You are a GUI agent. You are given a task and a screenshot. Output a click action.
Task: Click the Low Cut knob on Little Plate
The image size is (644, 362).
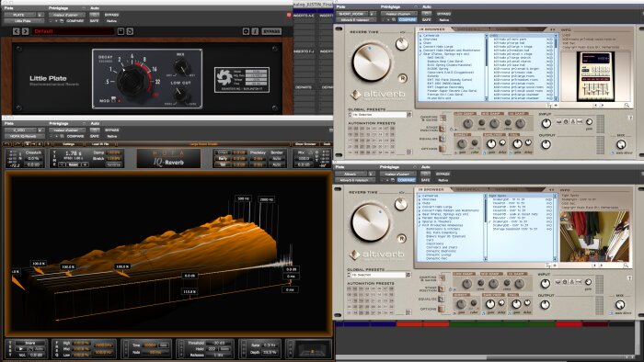tap(180, 95)
